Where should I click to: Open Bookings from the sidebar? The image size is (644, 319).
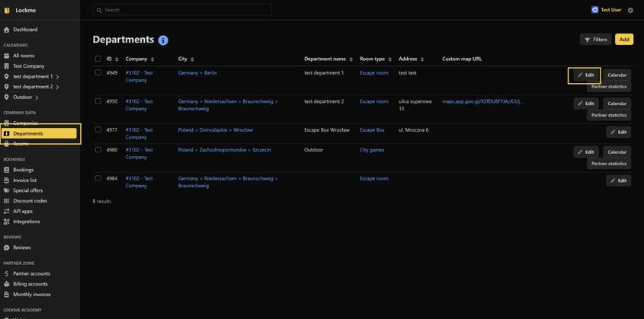23,170
